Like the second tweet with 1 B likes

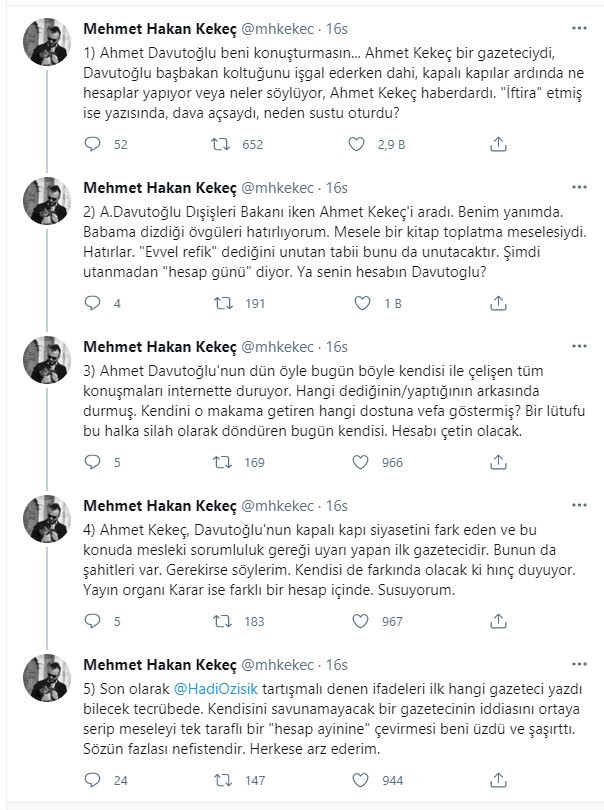click(362, 303)
